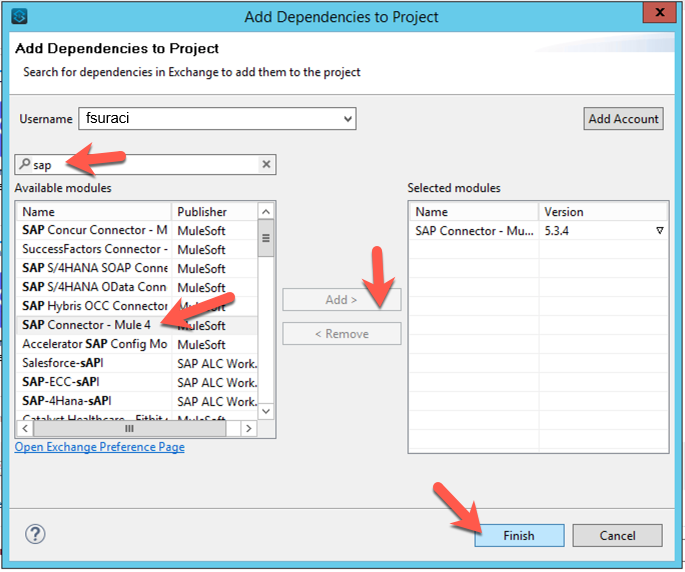Click Name column header in Selected modules
Screen dimensions: 685x572
click(x=474, y=212)
